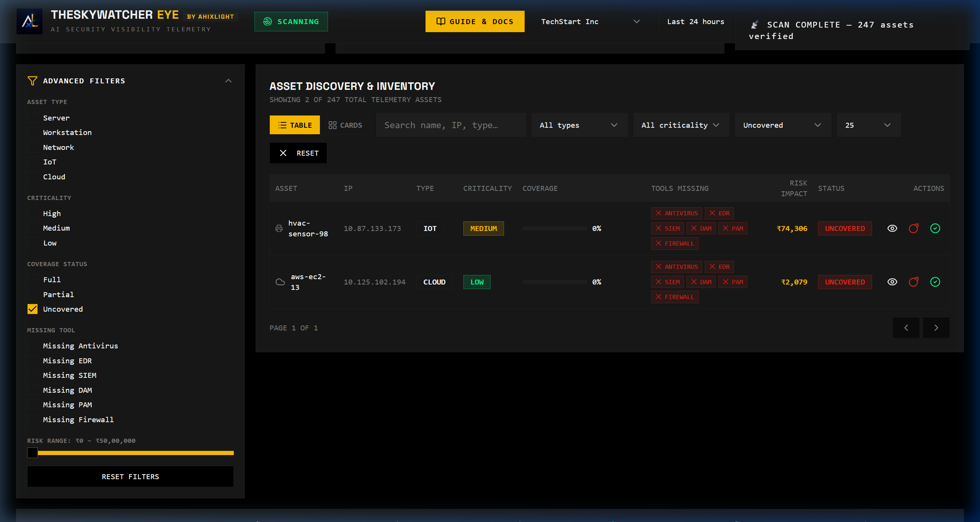Collapse the Advanced Filters panel
980x522 pixels.
click(x=228, y=81)
